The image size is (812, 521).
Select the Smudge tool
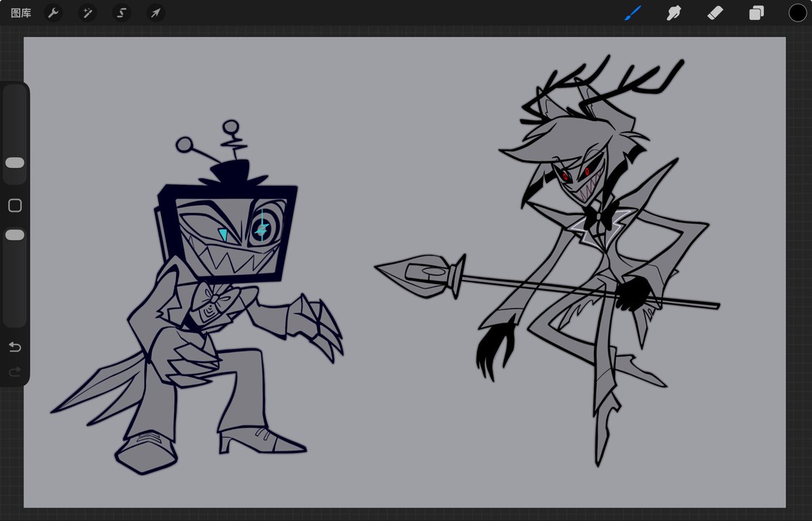click(x=674, y=12)
